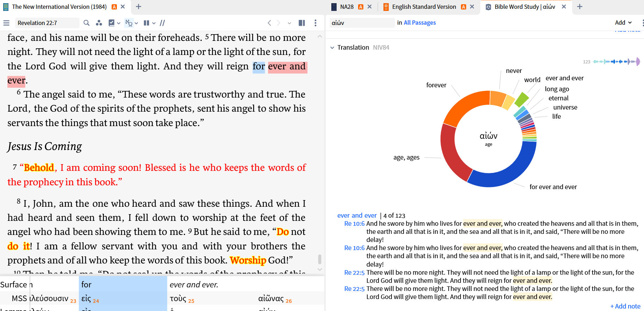The height and width of the screenshot is (311, 644).
Task: Open the navigation history dropdown chevron
Action: click(289, 23)
